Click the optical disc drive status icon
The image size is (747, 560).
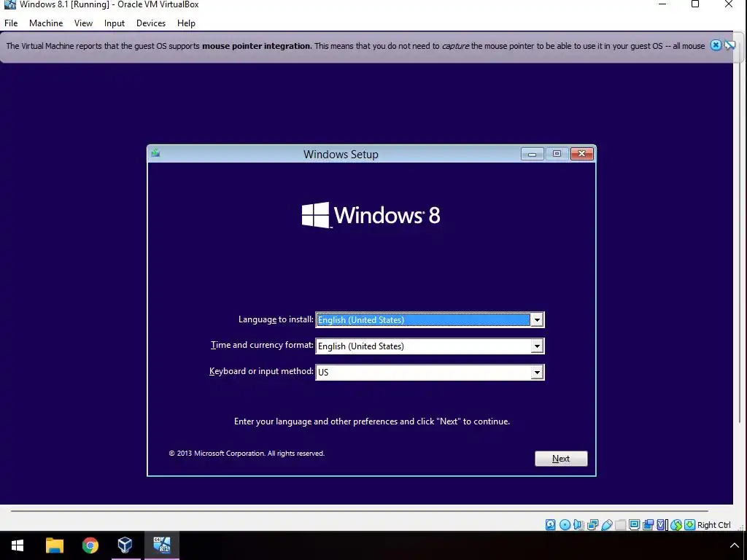pyautogui.click(x=565, y=525)
